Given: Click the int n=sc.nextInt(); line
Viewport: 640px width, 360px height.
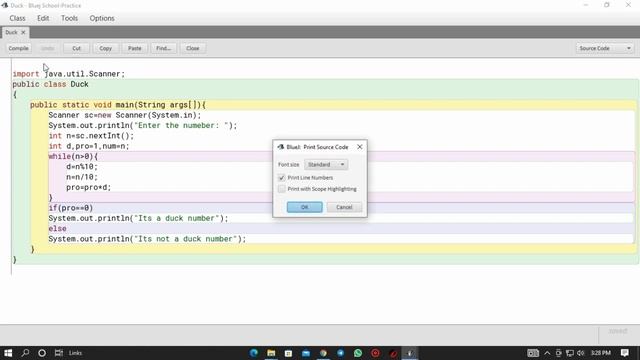Looking at the screenshot, I should pos(91,136).
